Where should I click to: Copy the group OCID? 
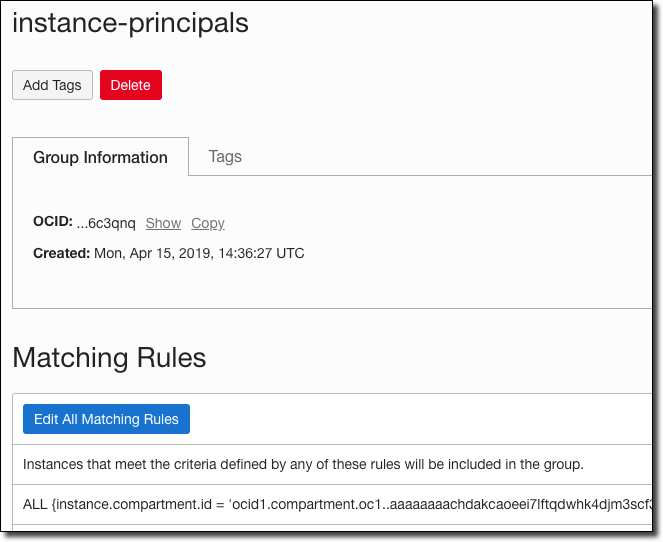pos(208,223)
